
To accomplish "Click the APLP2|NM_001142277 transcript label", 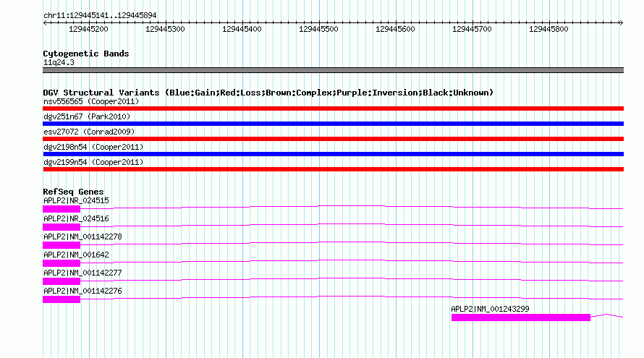I will tap(82, 273).
